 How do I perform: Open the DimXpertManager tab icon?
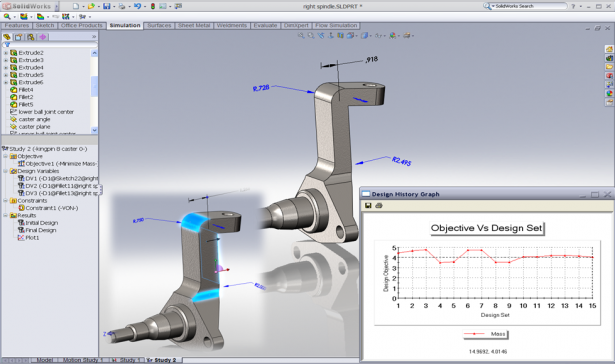(x=42, y=37)
